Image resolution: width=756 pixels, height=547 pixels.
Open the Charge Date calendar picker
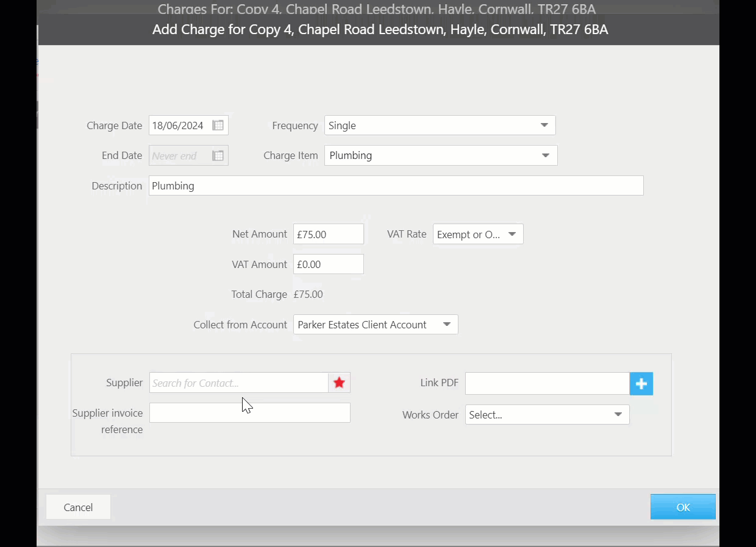pyautogui.click(x=218, y=125)
